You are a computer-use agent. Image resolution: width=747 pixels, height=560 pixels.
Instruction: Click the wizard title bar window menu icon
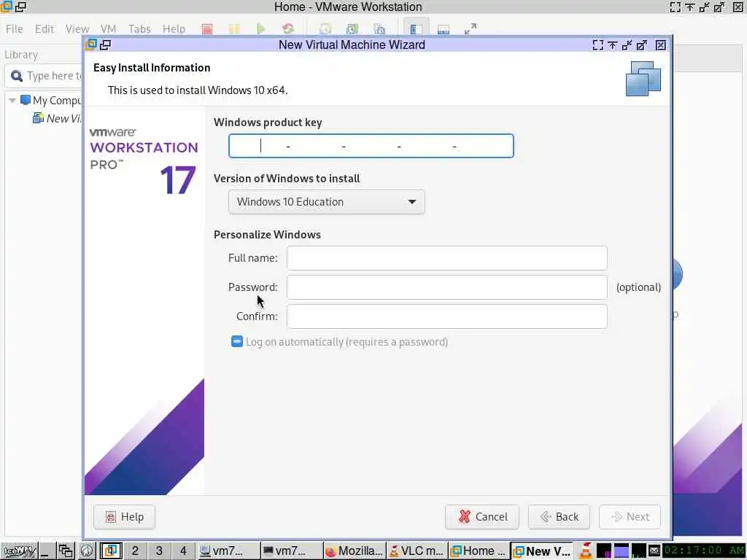pos(90,44)
